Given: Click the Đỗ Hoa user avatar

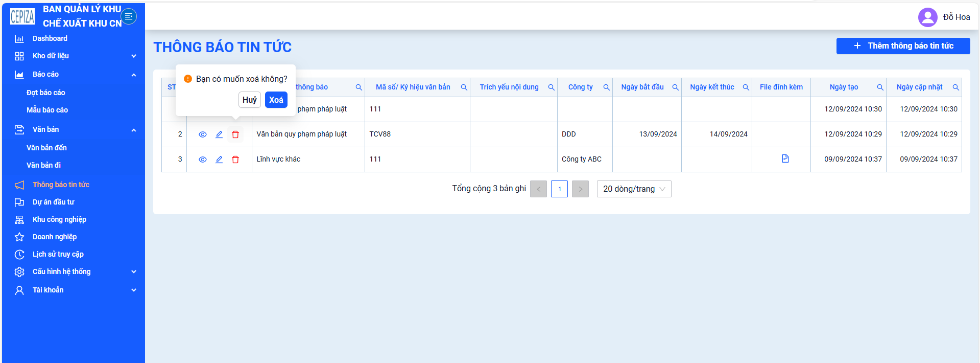Looking at the screenshot, I should (x=927, y=17).
